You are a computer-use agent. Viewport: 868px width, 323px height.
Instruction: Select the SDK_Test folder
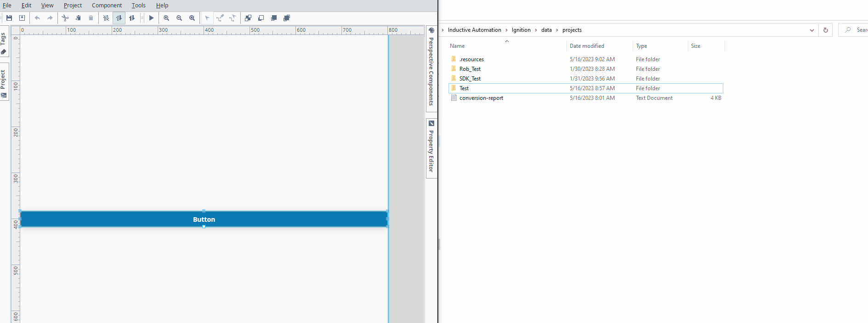[470, 79]
